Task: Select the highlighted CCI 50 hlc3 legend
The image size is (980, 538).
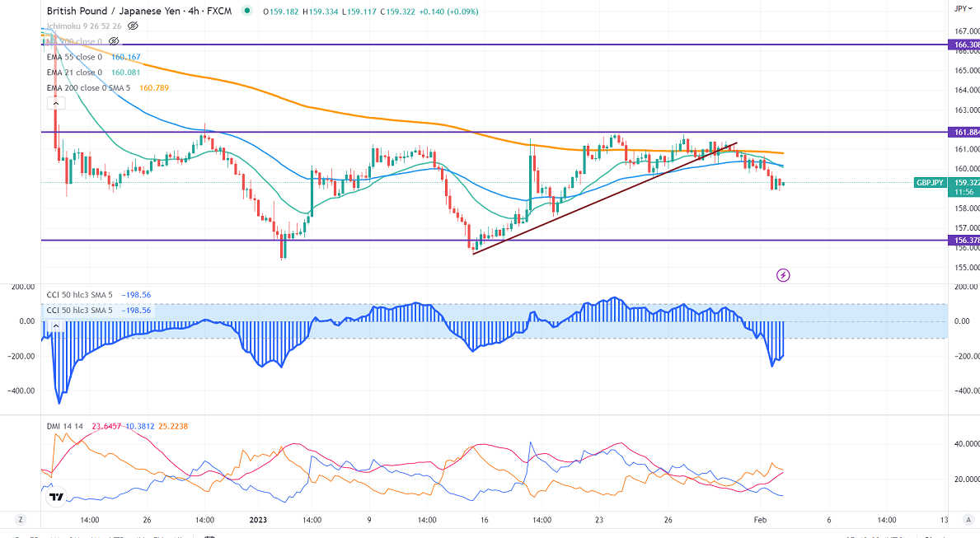Action: pos(81,310)
